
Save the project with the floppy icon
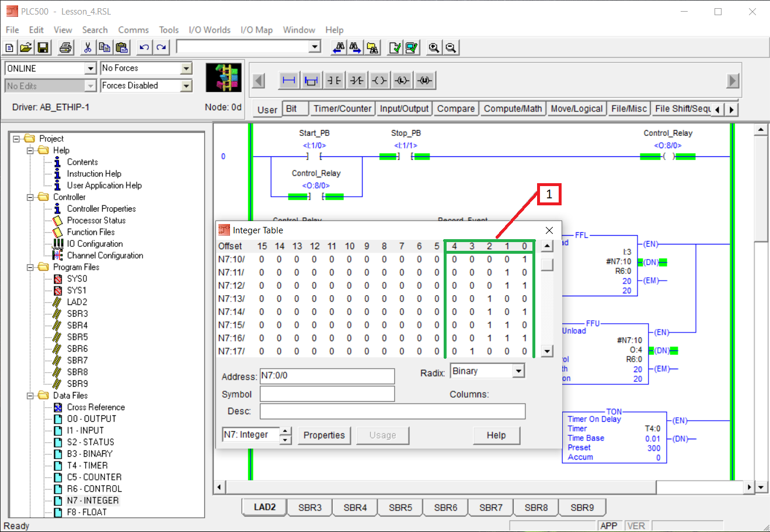43,48
